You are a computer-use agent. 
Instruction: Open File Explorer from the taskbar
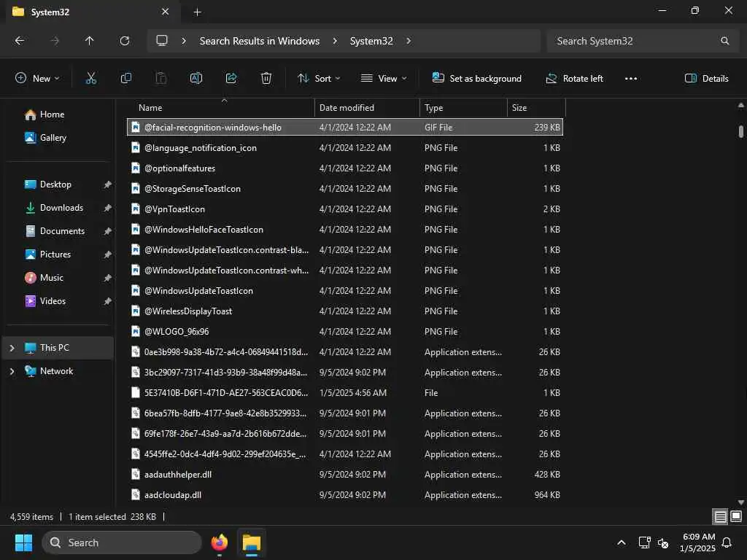pos(251,542)
